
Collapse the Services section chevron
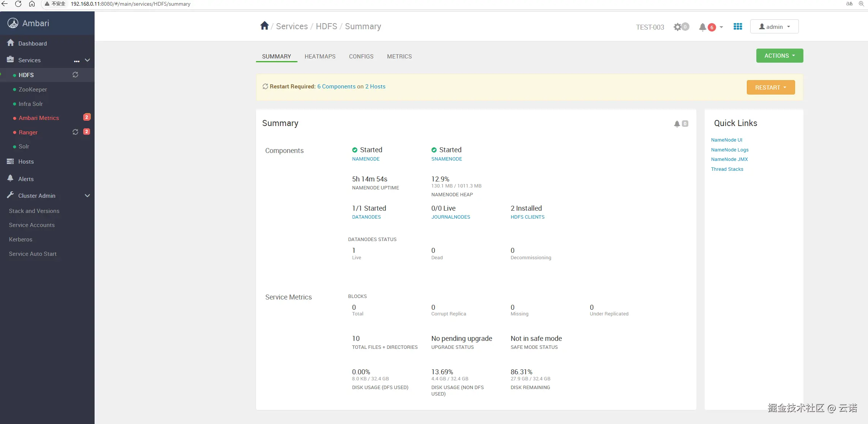[87, 60]
